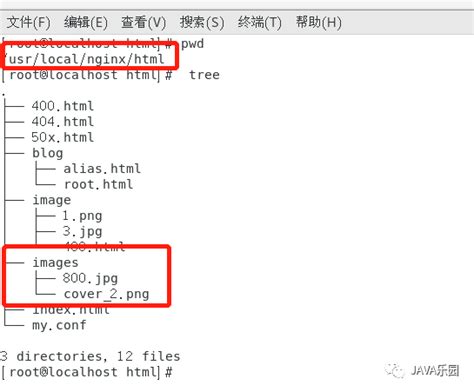Viewport: 474px width, 392px height.
Task: Select 400.html in tree listing
Action: click(63, 106)
